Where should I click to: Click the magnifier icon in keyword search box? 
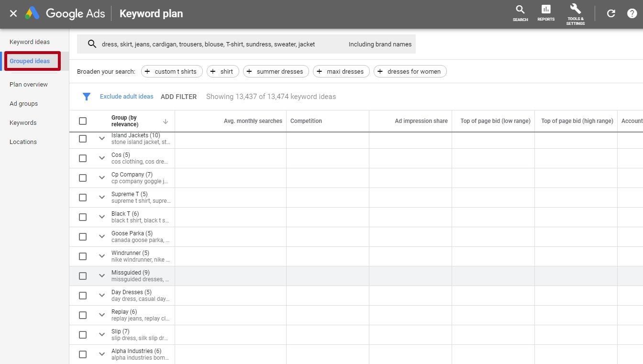click(x=92, y=44)
